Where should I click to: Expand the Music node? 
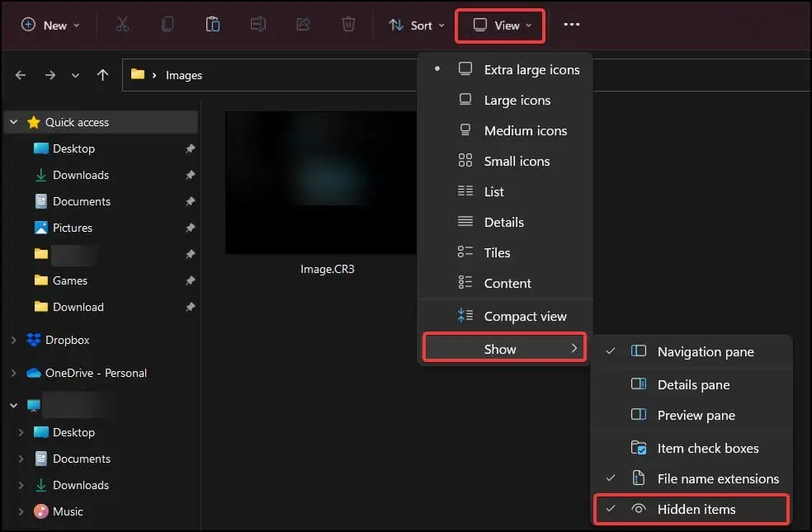click(x=21, y=511)
